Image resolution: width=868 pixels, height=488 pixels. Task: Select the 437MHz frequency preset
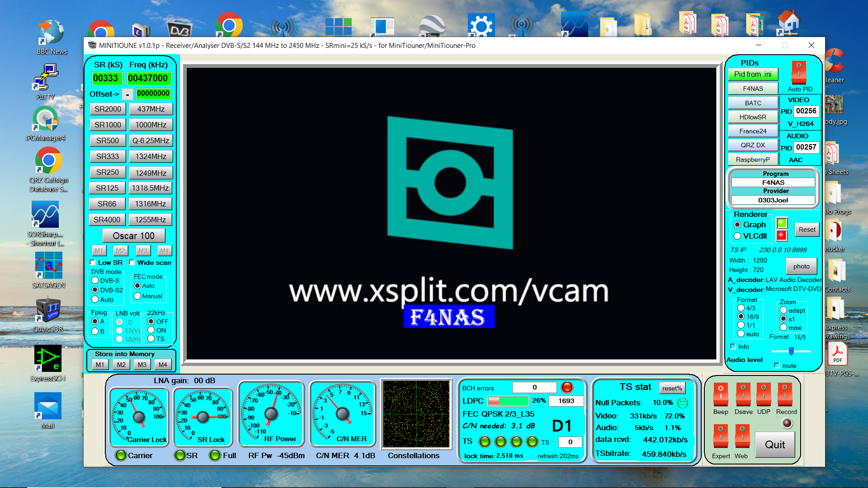click(151, 109)
